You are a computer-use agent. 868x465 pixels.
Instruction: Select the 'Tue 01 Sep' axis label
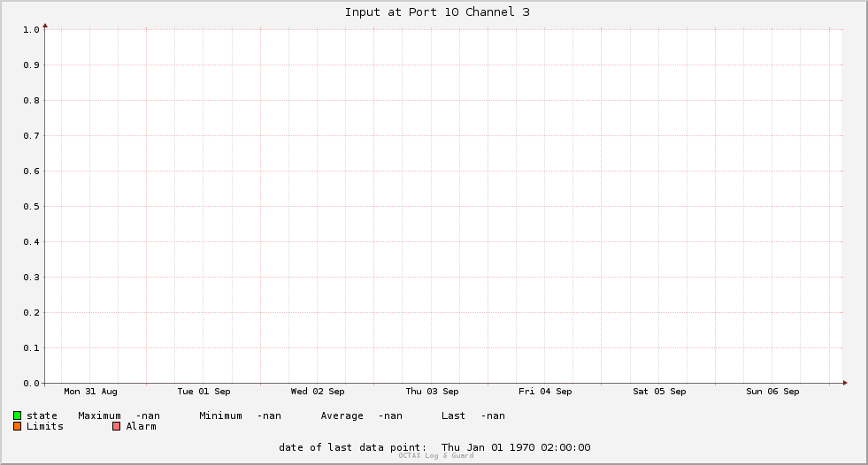(x=204, y=392)
